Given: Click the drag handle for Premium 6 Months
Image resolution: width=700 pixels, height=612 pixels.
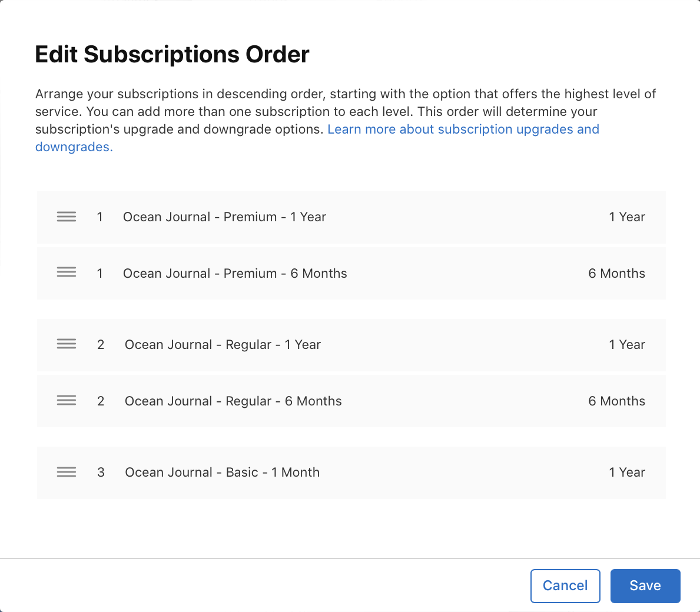Looking at the screenshot, I should click(67, 272).
